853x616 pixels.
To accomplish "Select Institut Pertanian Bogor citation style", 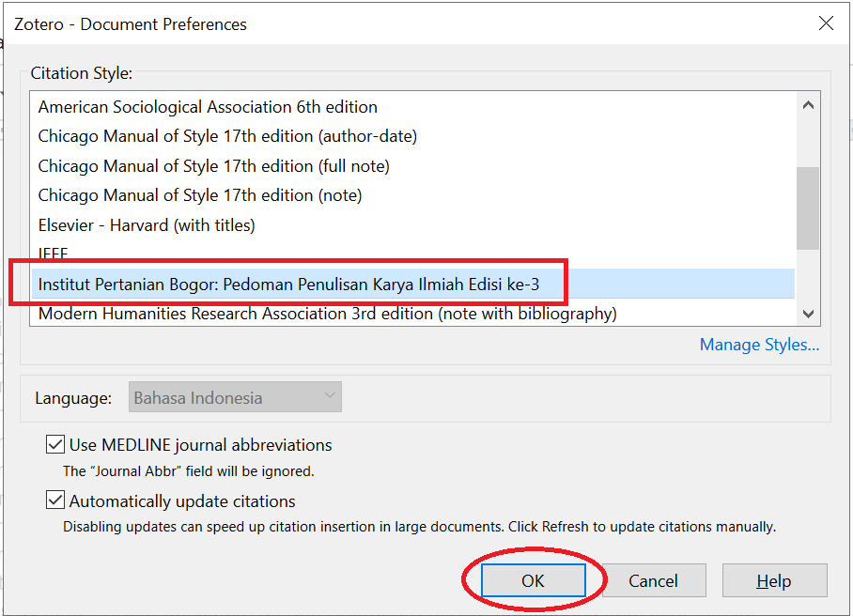I will pos(288,284).
